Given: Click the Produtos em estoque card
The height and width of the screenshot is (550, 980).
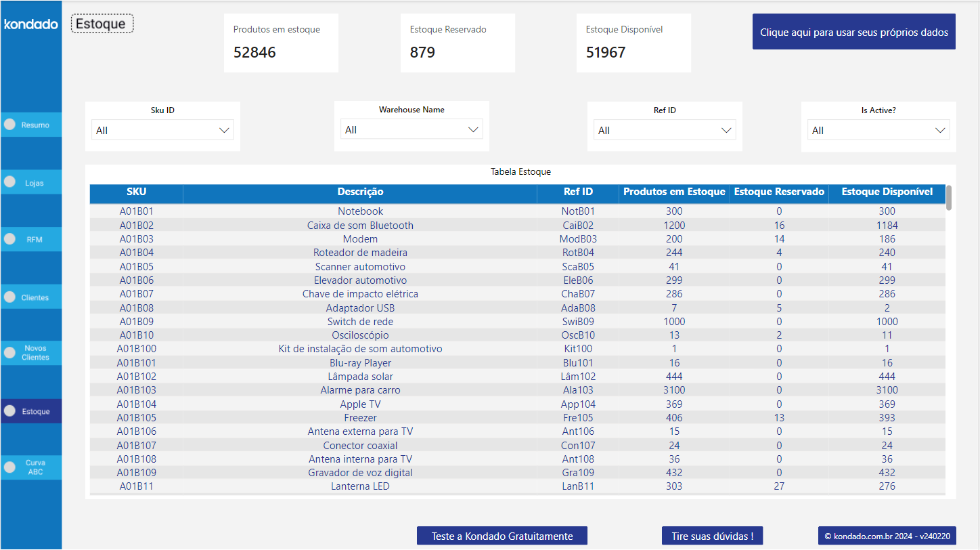Looking at the screenshot, I should 281,42.
